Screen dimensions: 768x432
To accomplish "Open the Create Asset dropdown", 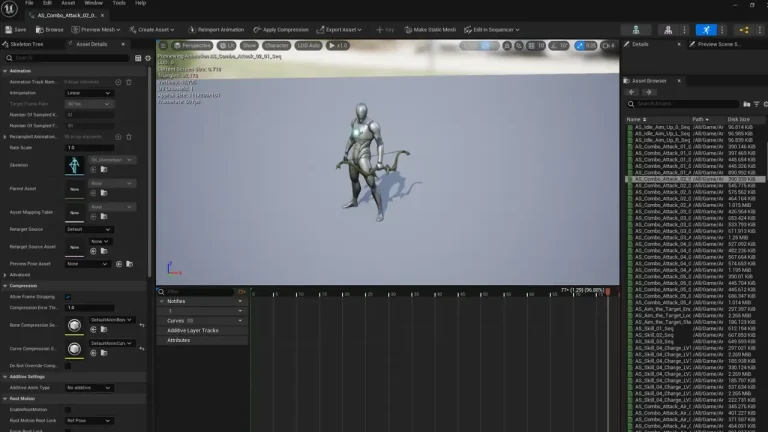I will (x=152, y=30).
